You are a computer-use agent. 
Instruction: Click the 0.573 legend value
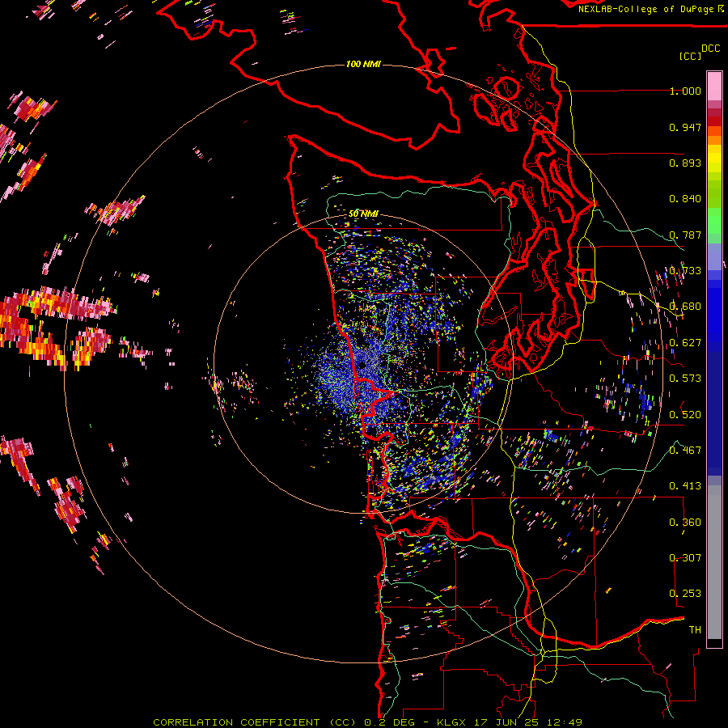pyautogui.click(x=685, y=379)
